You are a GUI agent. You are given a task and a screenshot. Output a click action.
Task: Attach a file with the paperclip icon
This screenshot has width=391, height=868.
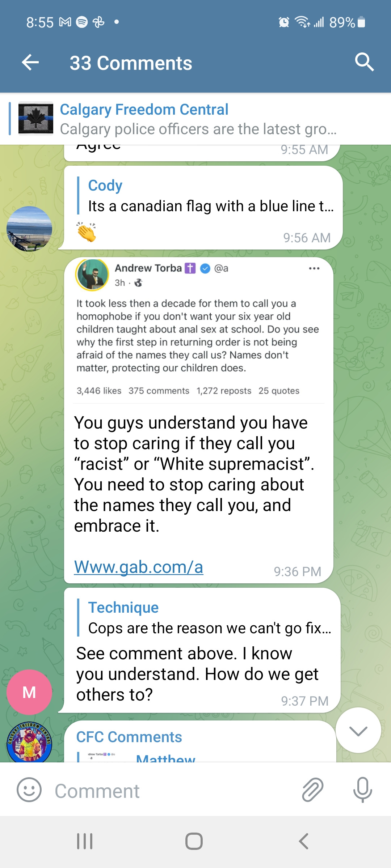click(312, 790)
